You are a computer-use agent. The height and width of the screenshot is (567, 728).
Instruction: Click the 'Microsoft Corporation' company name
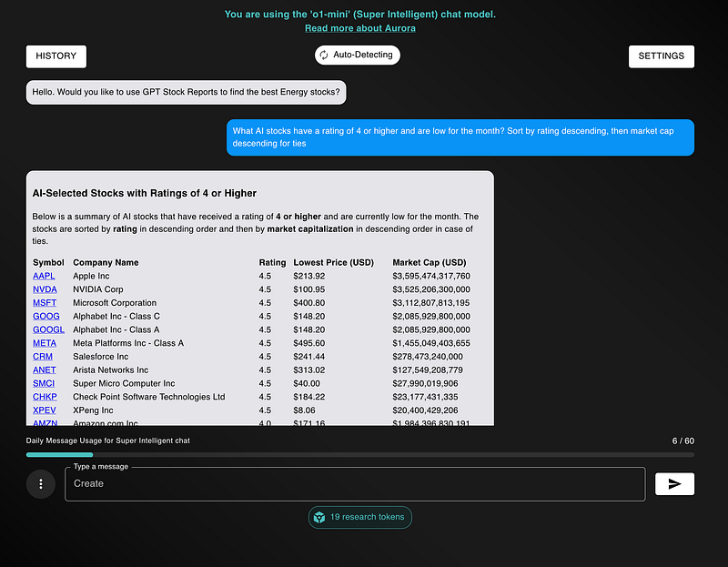click(x=115, y=303)
